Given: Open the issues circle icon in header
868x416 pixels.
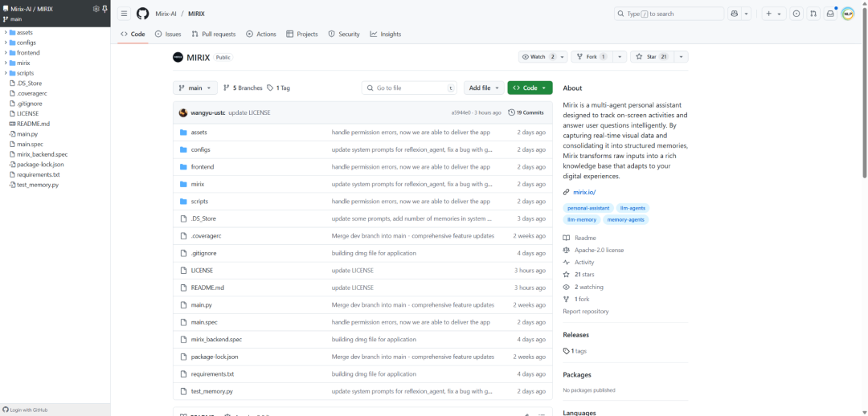Looking at the screenshot, I should (796, 14).
